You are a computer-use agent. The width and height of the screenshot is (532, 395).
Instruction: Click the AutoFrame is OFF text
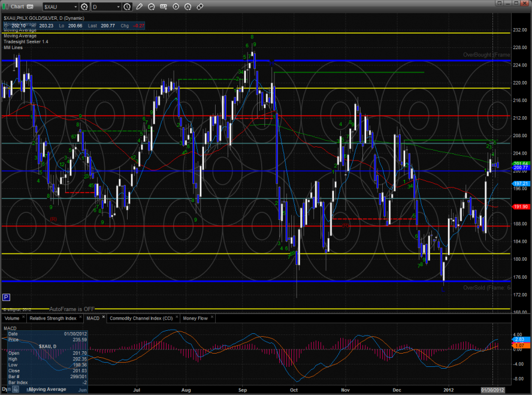(72, 309)
